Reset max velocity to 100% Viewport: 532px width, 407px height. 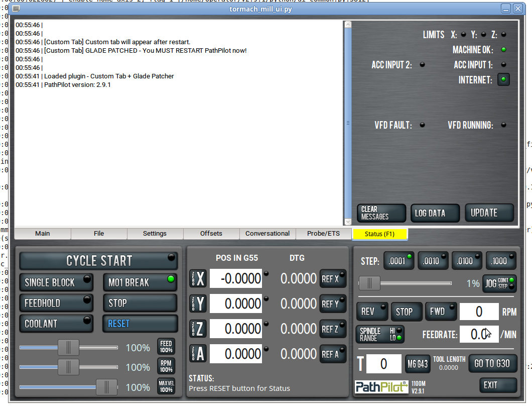click(166, 386)
